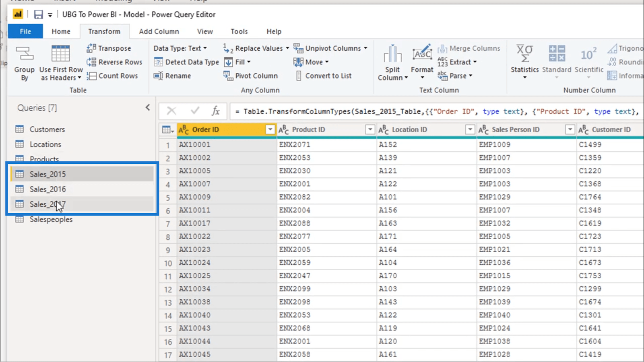Click cell ENX2099 in row 12
Screen dimensions: 644x362
[326, 289]
